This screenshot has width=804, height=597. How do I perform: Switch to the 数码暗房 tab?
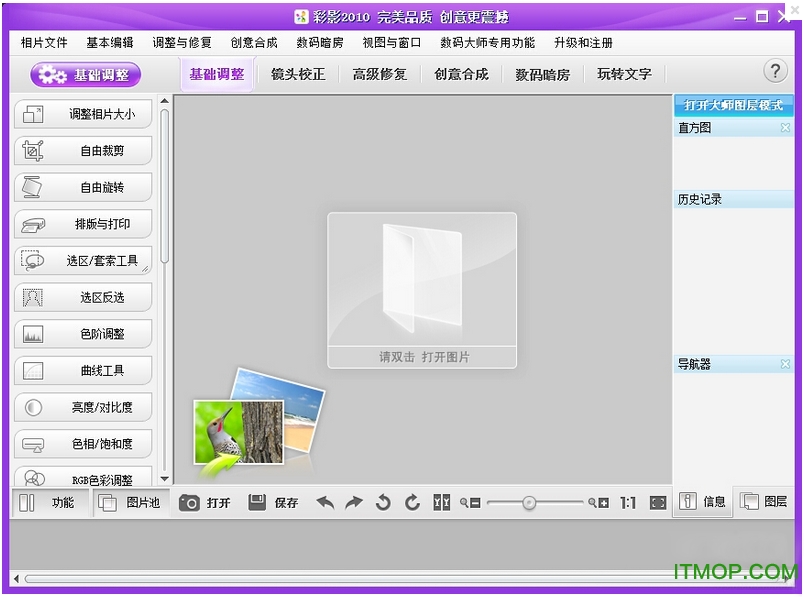coord(542,75)
